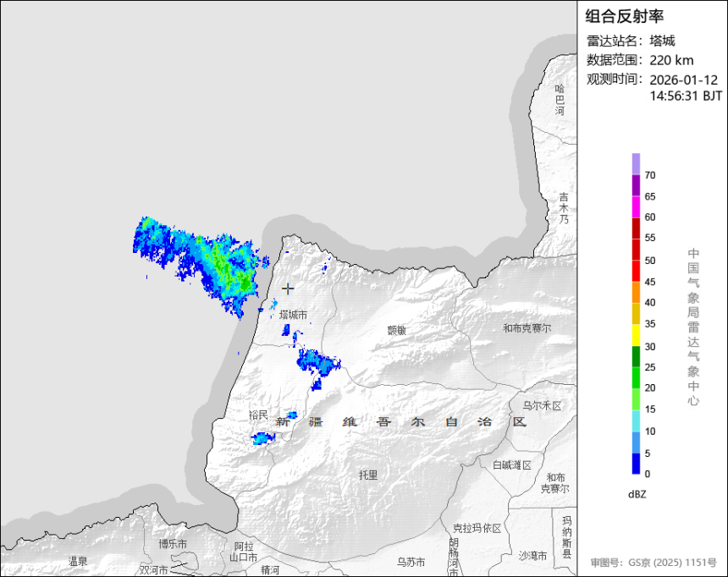The width and height of the screenshot is (728, 577).
Task: Click the 吉木乃 map label
Action: click(x=564, y=208)
